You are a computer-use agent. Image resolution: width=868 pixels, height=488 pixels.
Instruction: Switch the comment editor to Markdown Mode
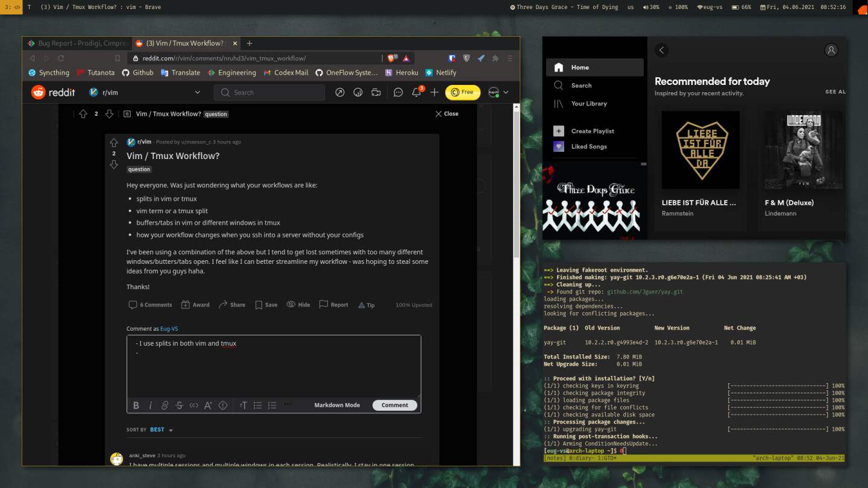point(337,405)
